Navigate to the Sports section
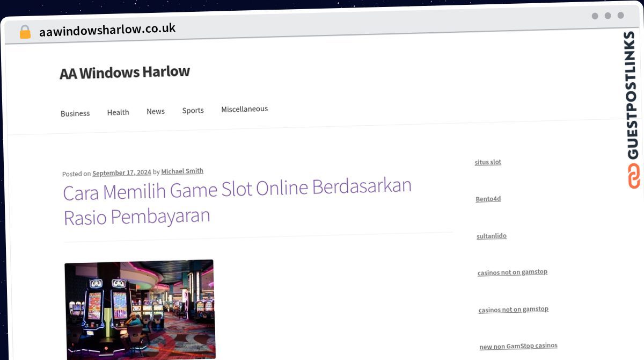644x360 pixels. pos(193,110)
